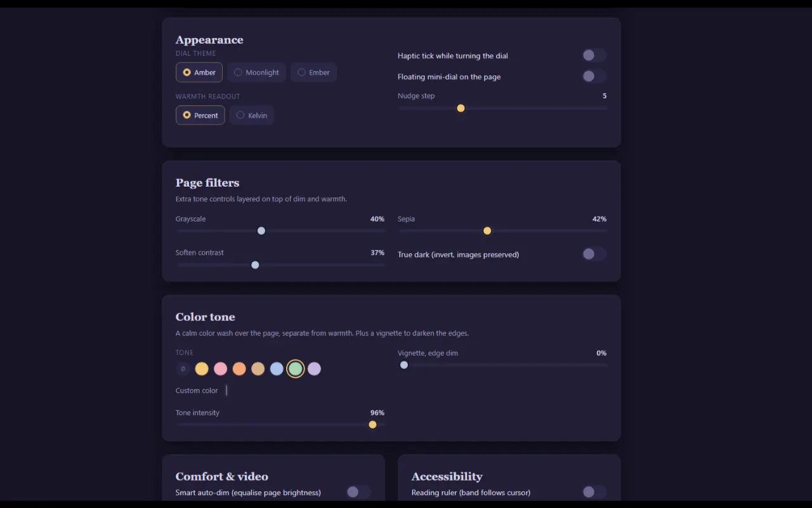The width and height of the screenshot is (812, 508).
Task: Click the Tone intensity 96% value
Action: pos(377,413)
